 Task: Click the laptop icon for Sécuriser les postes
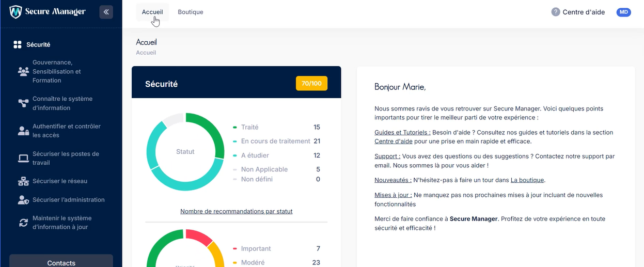pos(23,159)
